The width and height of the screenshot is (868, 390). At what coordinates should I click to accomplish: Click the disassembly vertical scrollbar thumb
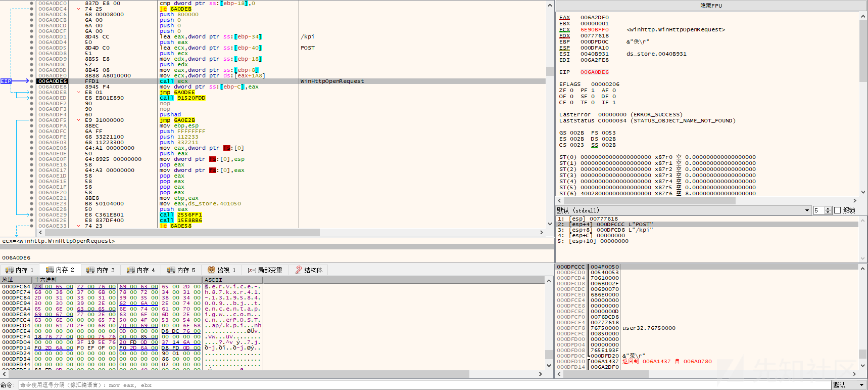pyautogui.click(x=550, y=71)
